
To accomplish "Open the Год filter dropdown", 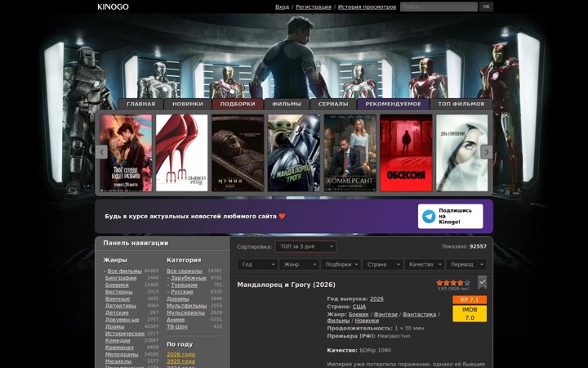I will 257,264.
